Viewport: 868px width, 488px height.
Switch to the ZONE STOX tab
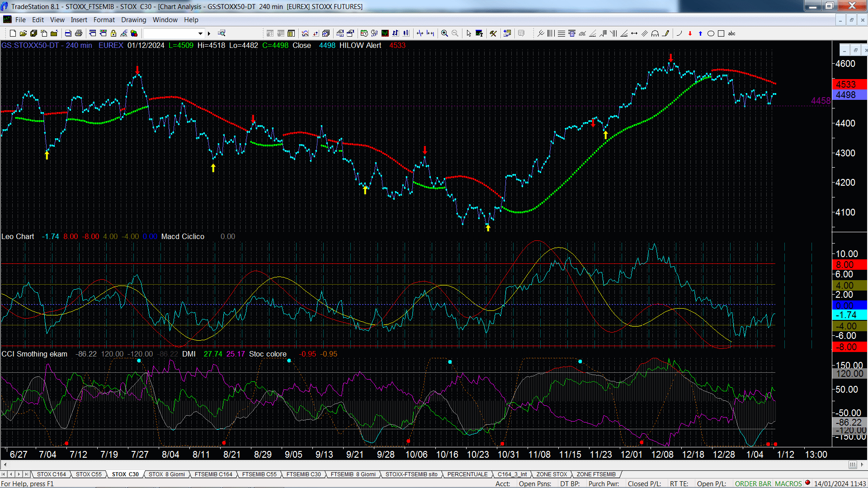coord(552,474)
